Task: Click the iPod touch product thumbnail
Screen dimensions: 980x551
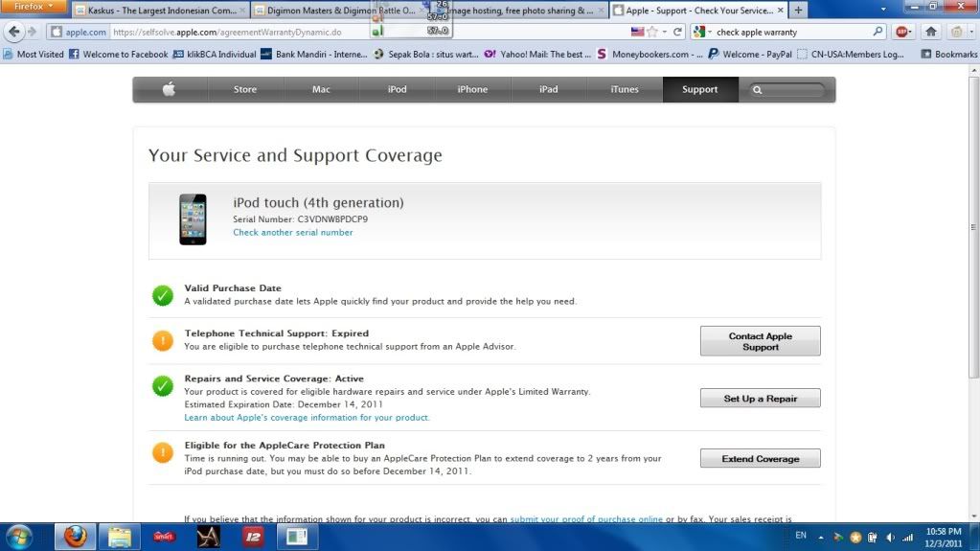Action: pyautogui.click(x=193, y=219)
